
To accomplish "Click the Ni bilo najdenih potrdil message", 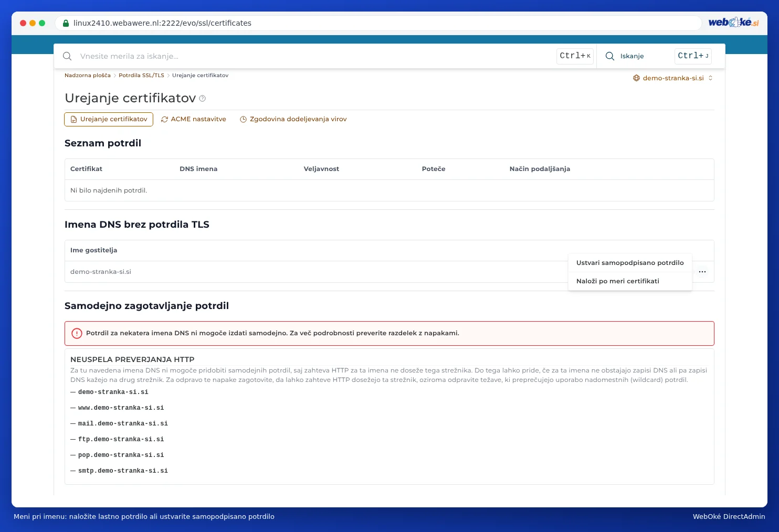I will click(x=109, y=190).
